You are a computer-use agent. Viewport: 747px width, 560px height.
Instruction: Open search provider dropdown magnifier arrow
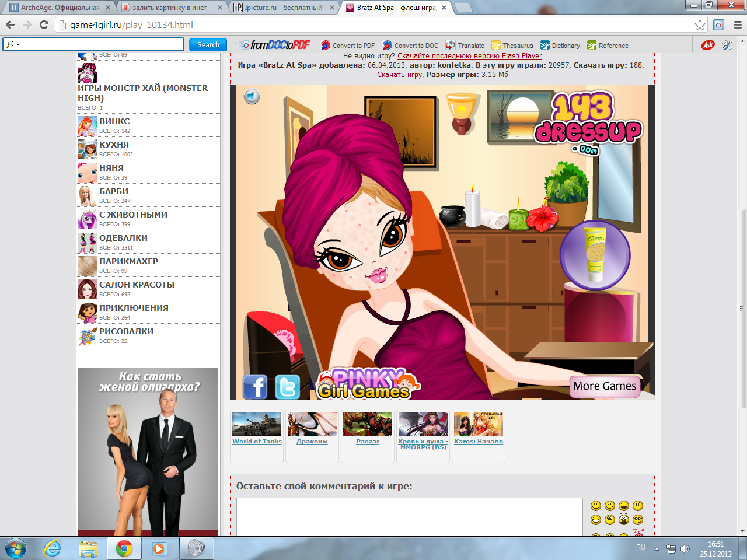(12, 44)
